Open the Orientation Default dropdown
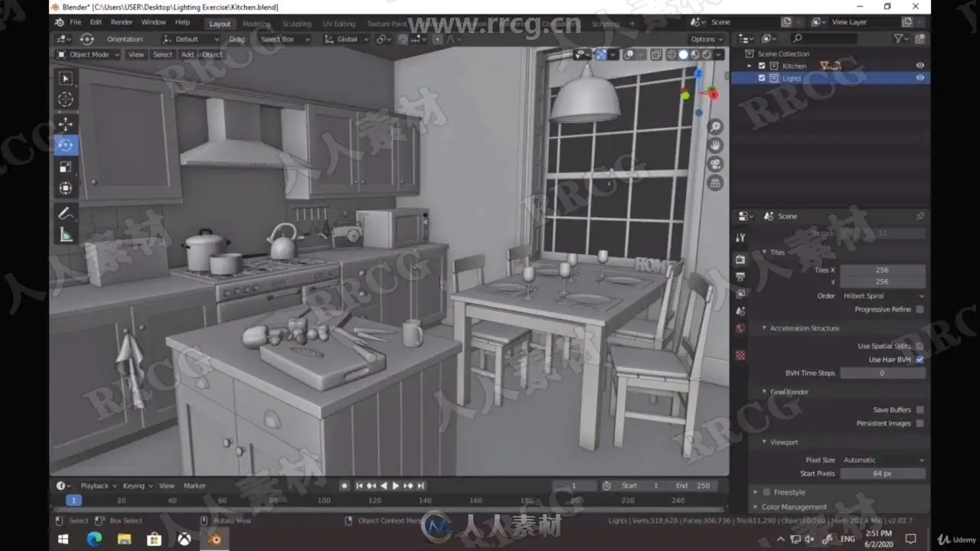980x551 pixels. coord(191,39)
